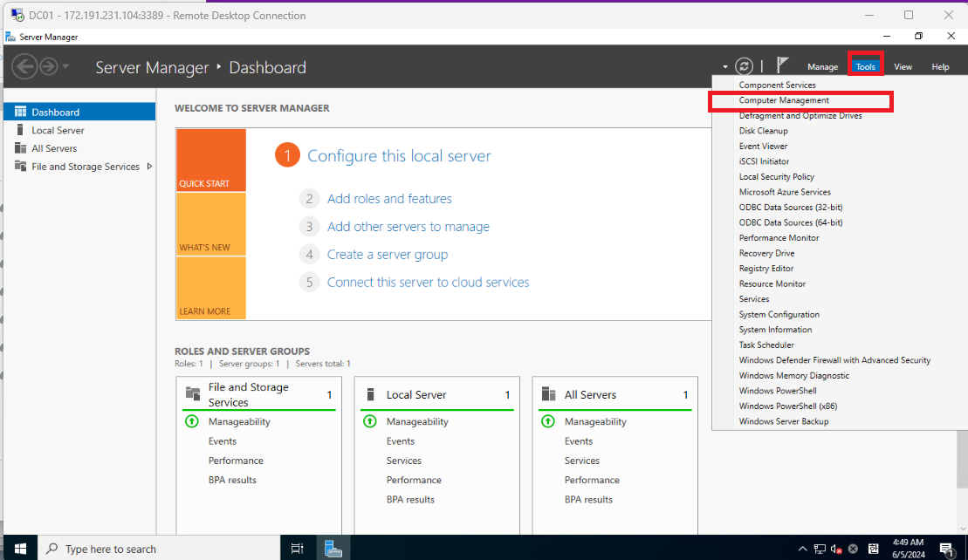Screen dimensions: 968x560
Task: Click Create a server group link
Action: tap(388, 254)
